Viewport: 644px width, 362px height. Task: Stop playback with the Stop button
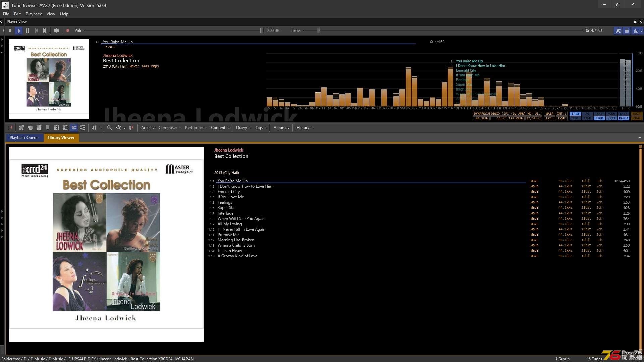pos(10,31)
